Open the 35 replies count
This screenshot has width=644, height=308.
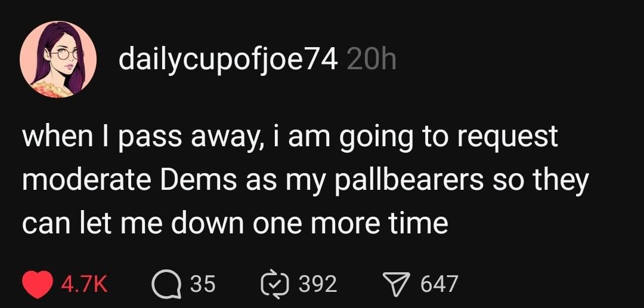click(202, 284)
